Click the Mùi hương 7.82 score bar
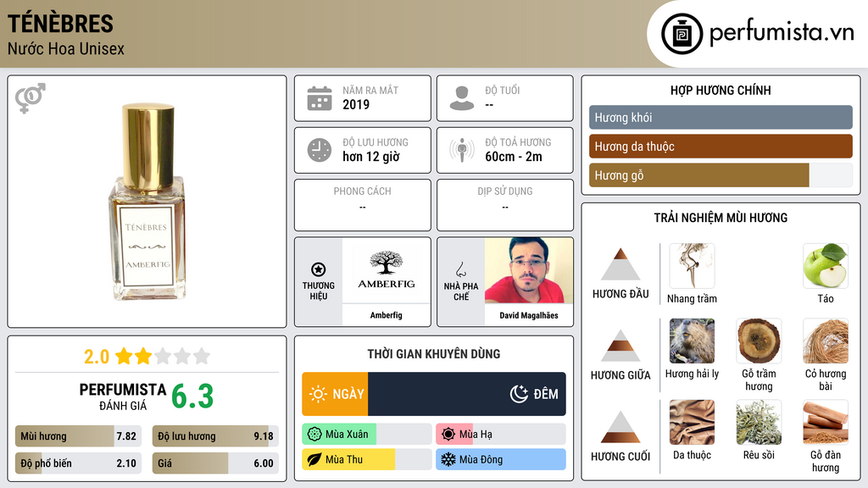The image size is (868, 488). (78, 436)
